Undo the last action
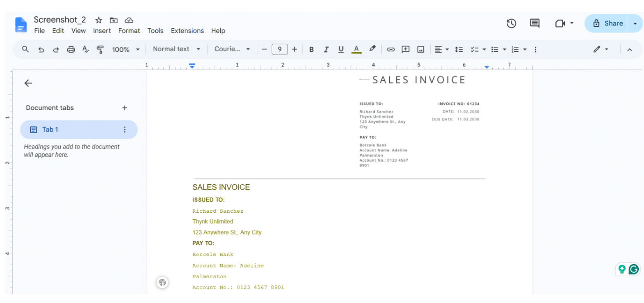 coord(41,49)
